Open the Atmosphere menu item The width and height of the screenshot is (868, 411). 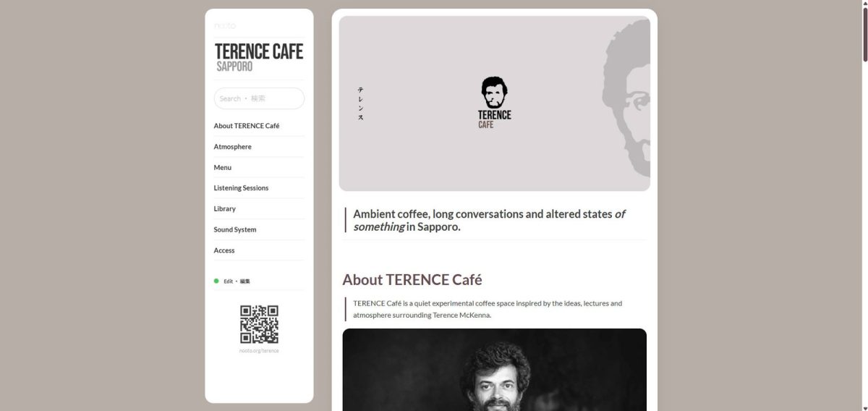(232, 147)
